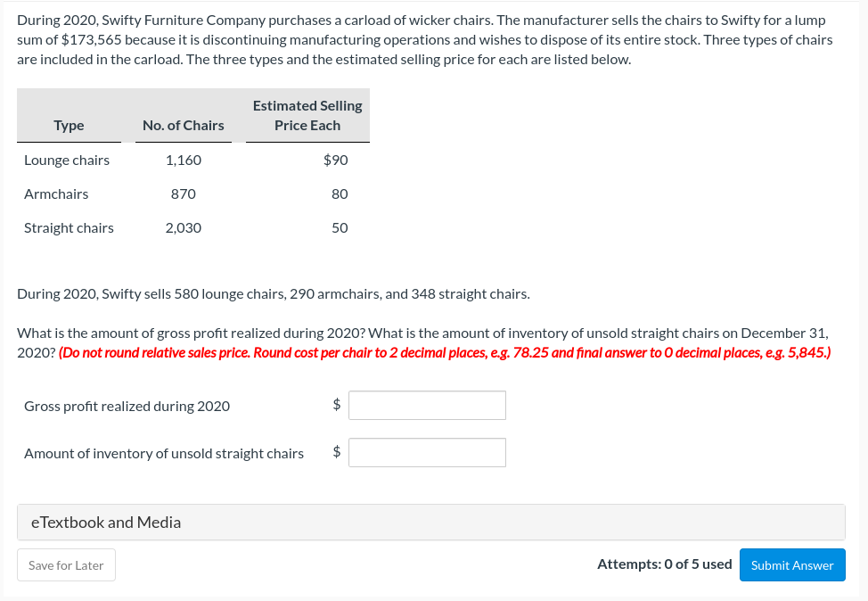868x601 pixels.
Task: Click the Gross profit realized input field
Action: [x=427, y=406]
